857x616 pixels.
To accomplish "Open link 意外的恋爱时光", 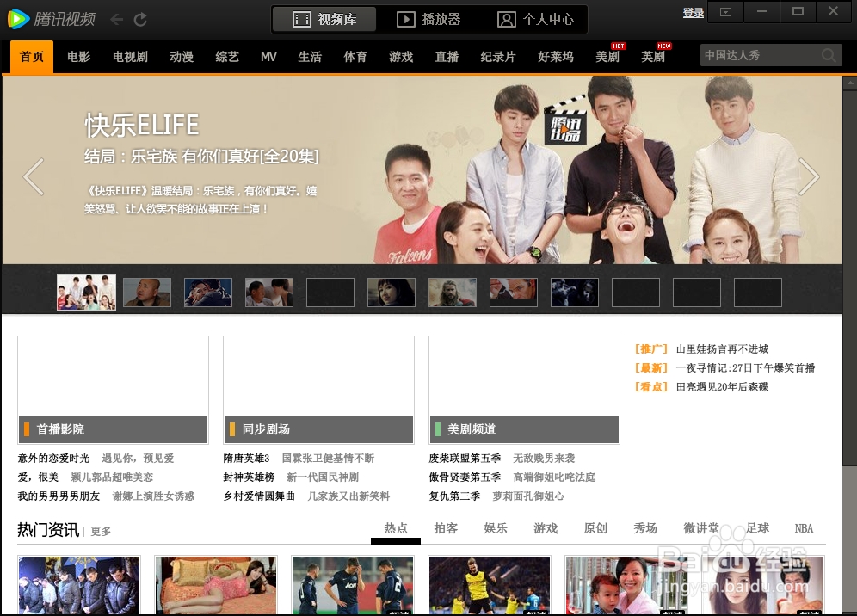I will point(53,459).
